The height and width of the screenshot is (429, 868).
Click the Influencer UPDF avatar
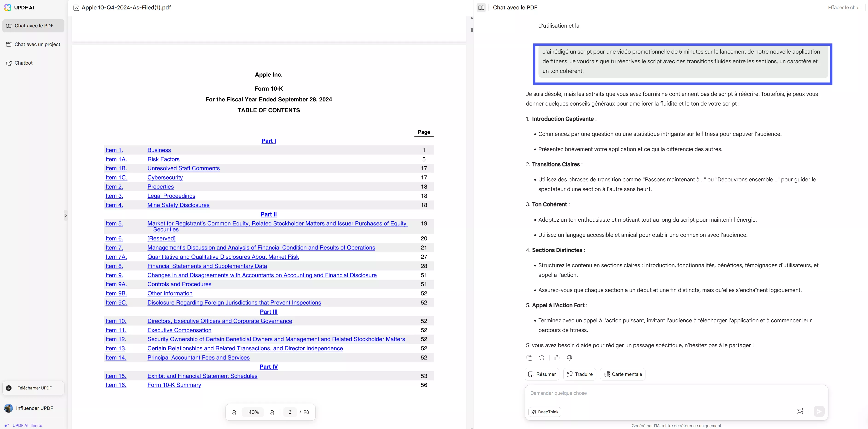pos(9,408)
